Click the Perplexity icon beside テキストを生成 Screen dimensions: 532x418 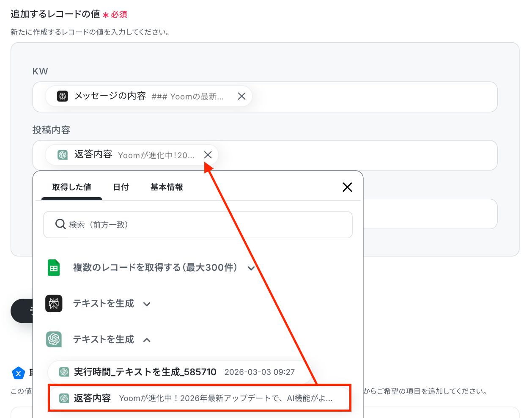point(54,303)
